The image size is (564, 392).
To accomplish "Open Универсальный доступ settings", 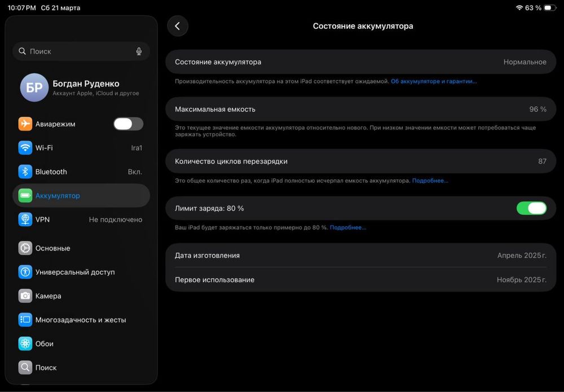I will [81, 272].
